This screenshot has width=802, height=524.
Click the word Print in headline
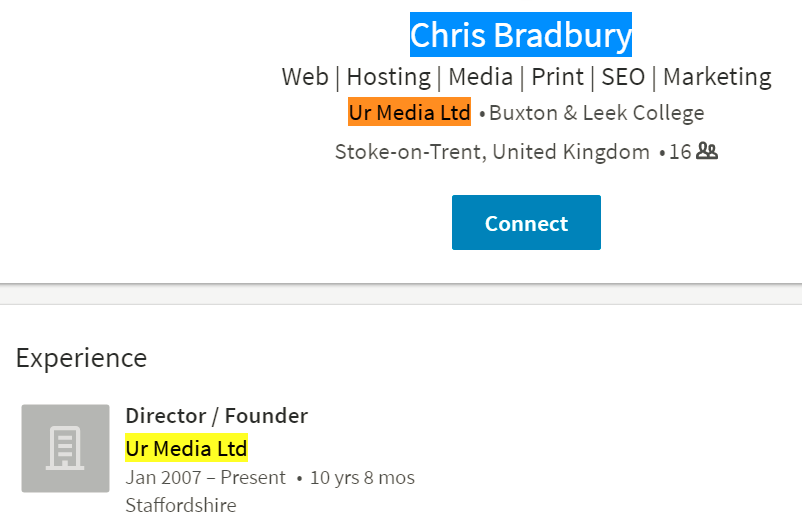point(558,77)
